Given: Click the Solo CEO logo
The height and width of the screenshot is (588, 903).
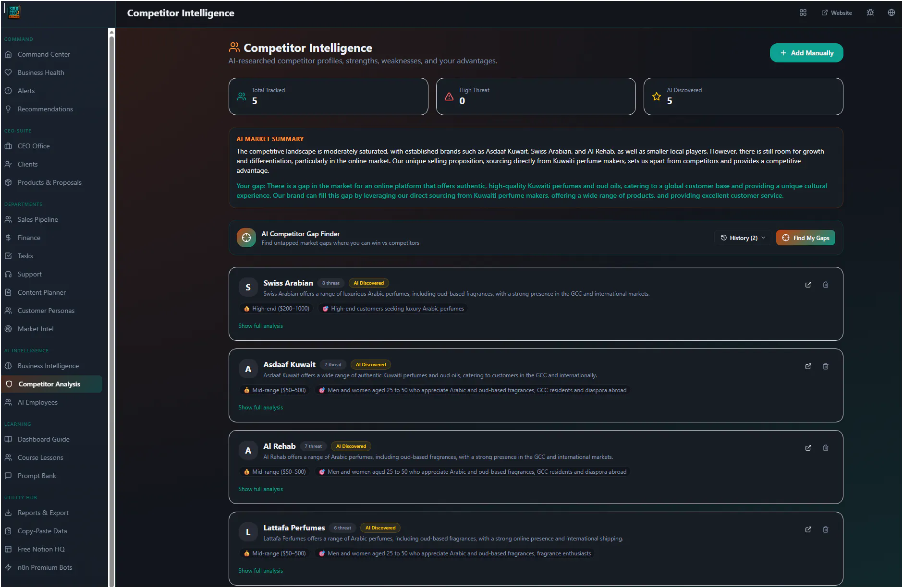Looking at the screenshot, I should (14, 12).
